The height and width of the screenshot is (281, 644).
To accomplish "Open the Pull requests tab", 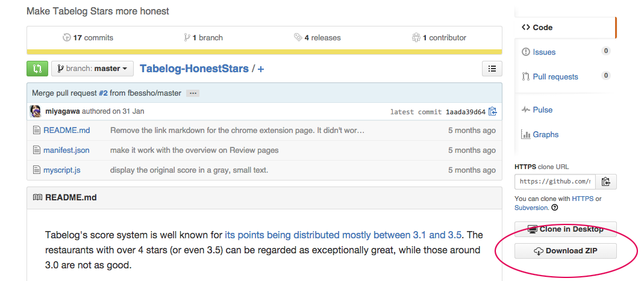I will pyautogui.click(x=555, y=76).
